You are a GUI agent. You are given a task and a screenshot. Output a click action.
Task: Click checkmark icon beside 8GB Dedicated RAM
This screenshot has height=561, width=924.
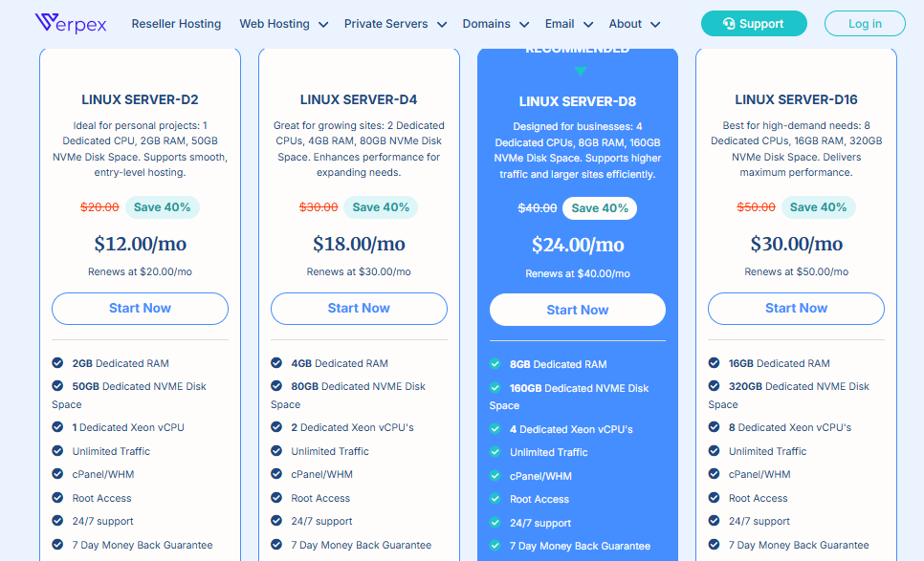(x=495, y=364)
